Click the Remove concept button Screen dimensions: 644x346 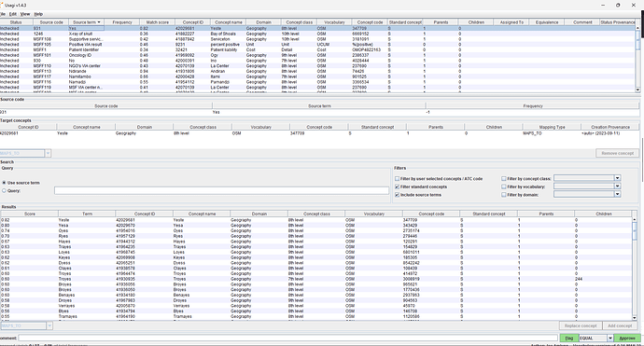point(617,153)
